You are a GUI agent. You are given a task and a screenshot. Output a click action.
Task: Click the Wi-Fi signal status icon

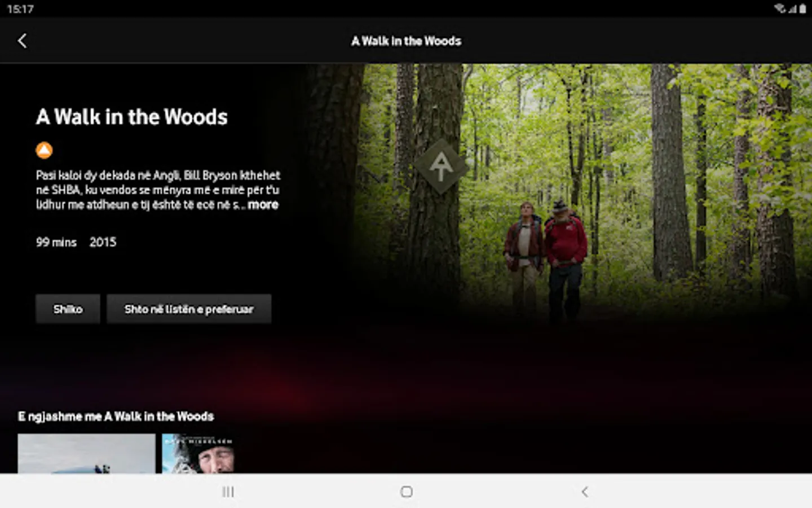[x=780, y=8]
